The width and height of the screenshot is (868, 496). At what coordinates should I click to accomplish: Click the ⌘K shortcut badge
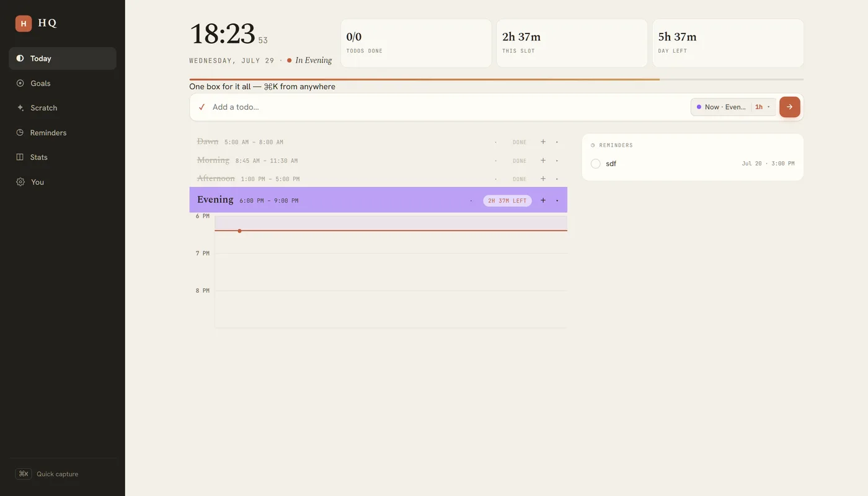pyautogui.click(x=24, y=474)
